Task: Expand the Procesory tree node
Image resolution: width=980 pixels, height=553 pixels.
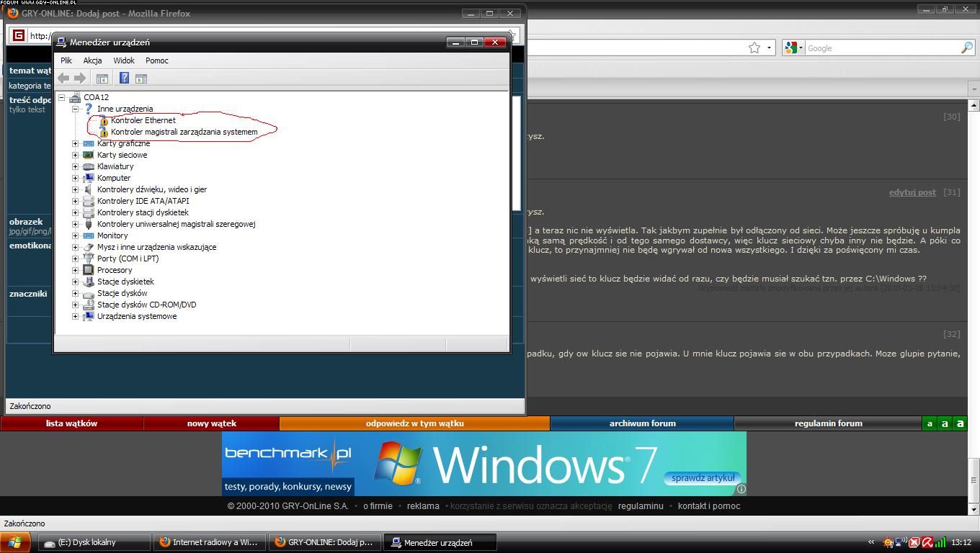Action: 75,270
